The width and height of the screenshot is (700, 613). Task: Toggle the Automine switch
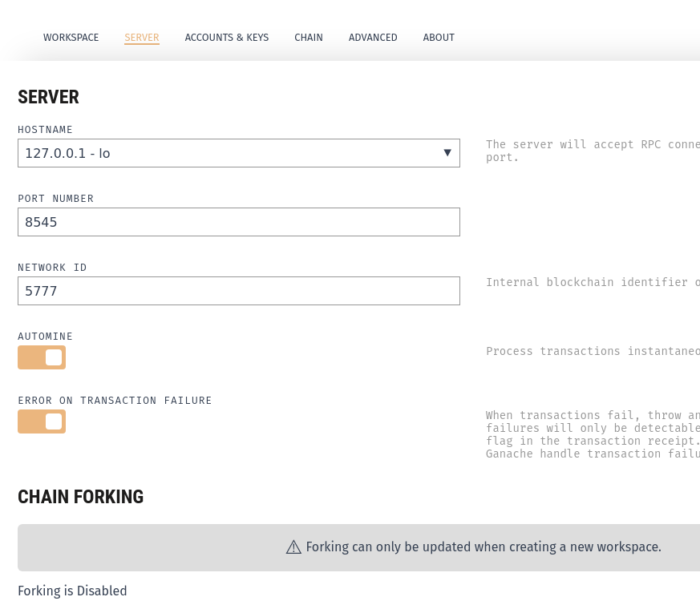42,357
